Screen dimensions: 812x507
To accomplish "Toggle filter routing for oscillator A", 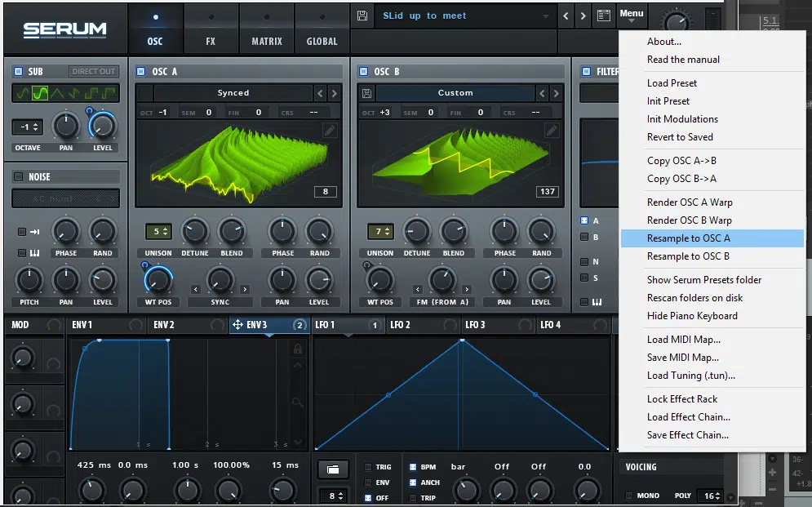I will (584, 220).
